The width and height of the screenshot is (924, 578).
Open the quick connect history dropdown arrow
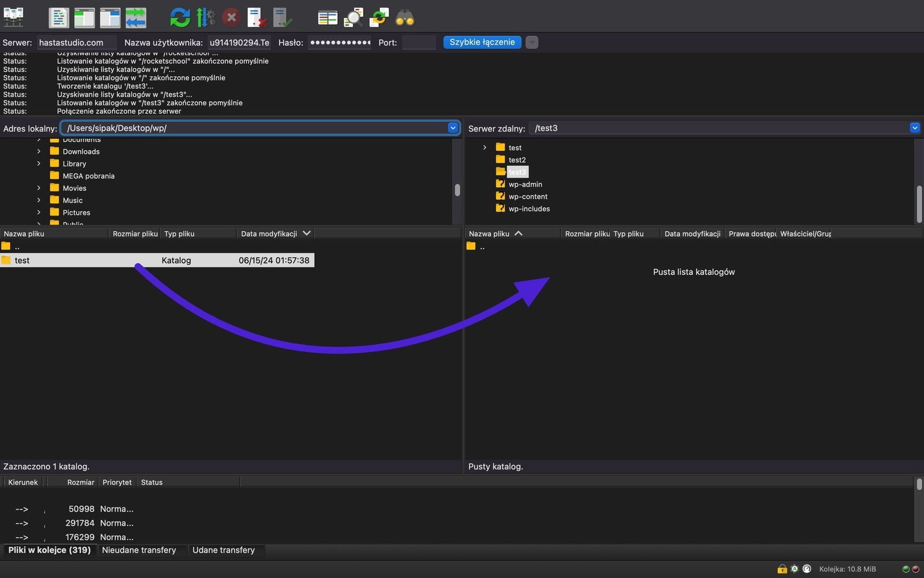point(532,42)
